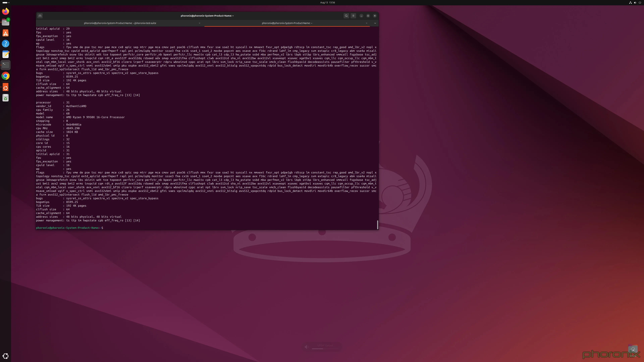Screen dimensions: 644x362
Task: Click the search icon in the terminal header
Action: click(346, 15)
